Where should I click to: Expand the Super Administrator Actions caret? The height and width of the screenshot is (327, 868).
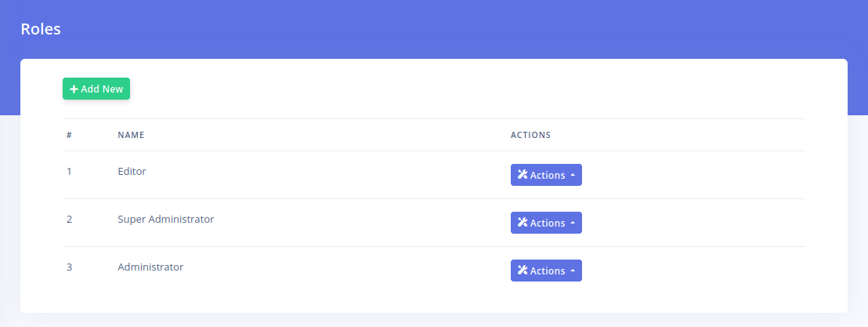(x=573, y=223)
